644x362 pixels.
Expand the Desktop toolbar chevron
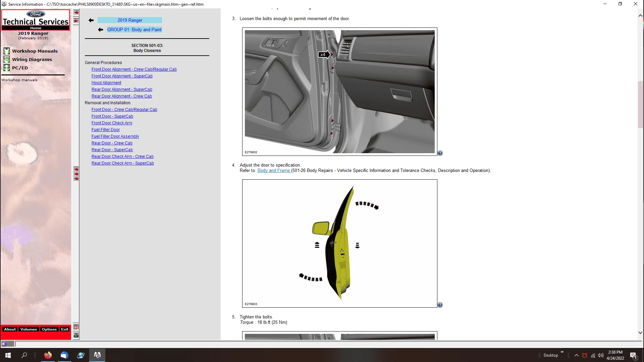(x=562, y=352)
